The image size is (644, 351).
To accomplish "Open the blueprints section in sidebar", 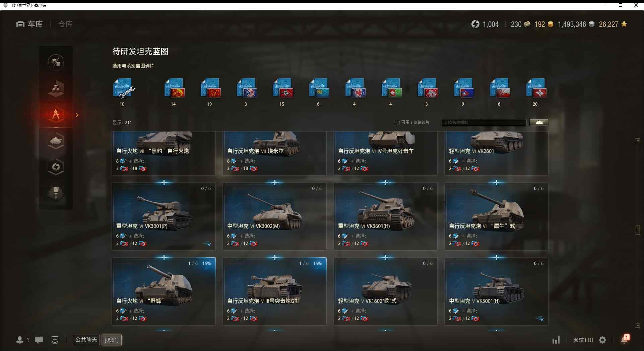I will click(x=56, y=115).
